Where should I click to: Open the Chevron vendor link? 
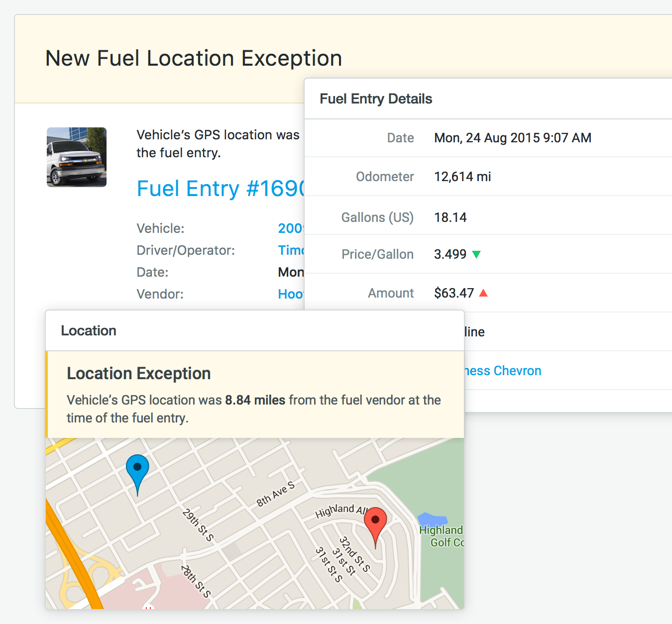click(x=503, y=371)
